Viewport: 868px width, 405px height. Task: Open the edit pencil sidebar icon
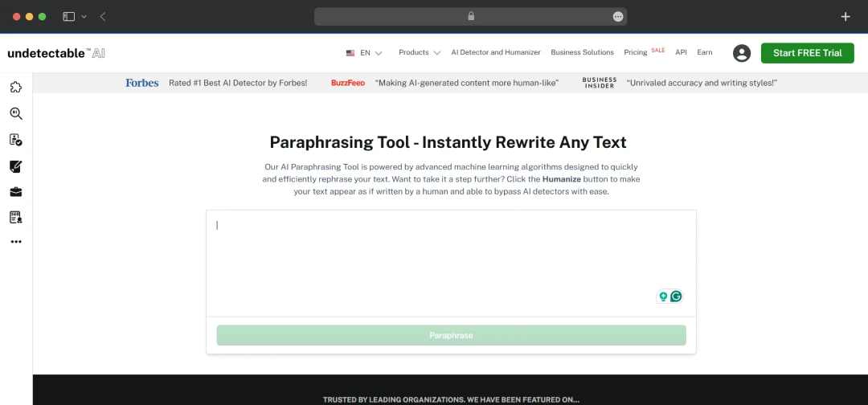(x=16, y=166)
